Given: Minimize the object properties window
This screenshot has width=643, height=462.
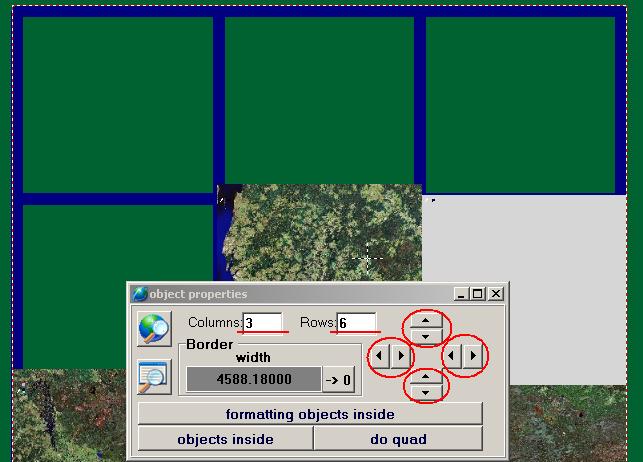Looking at the screenshot, I should point(460,294).
